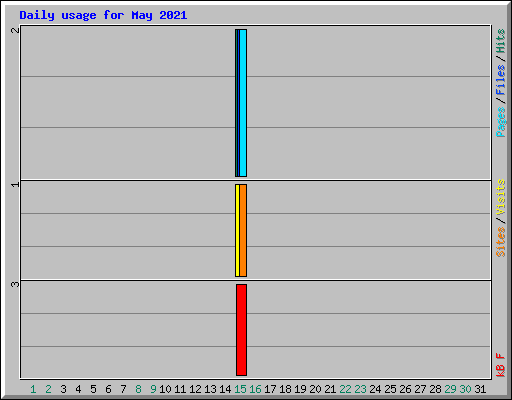Click day 9 on the x-axis
512x400 pixels.
tap(153, 389)
